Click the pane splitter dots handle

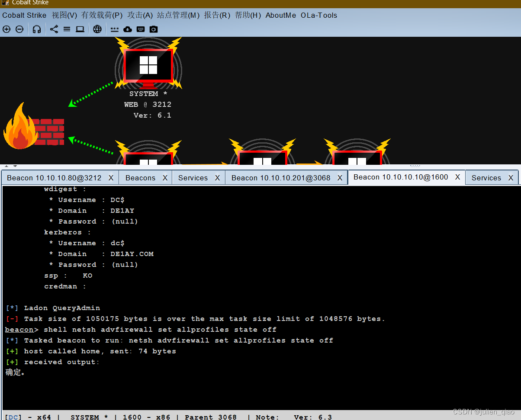click(415, 166)
